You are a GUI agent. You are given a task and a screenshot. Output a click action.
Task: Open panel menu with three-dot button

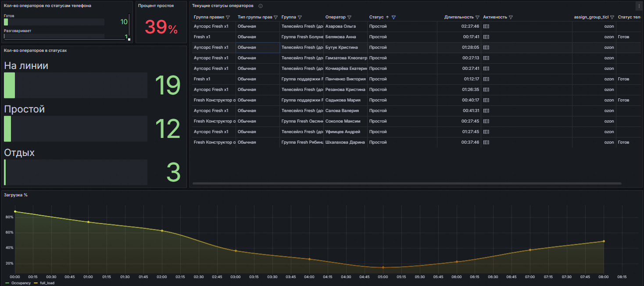point(639,6)
